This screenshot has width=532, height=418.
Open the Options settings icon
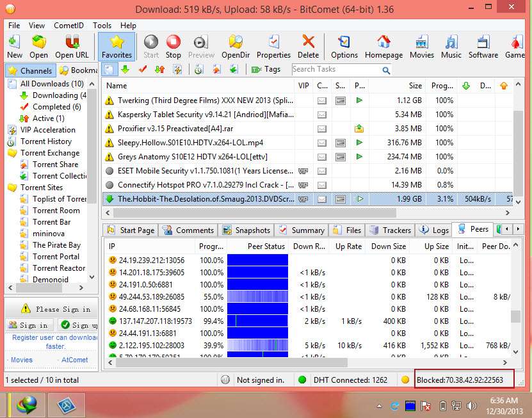(x=344, y=46)
